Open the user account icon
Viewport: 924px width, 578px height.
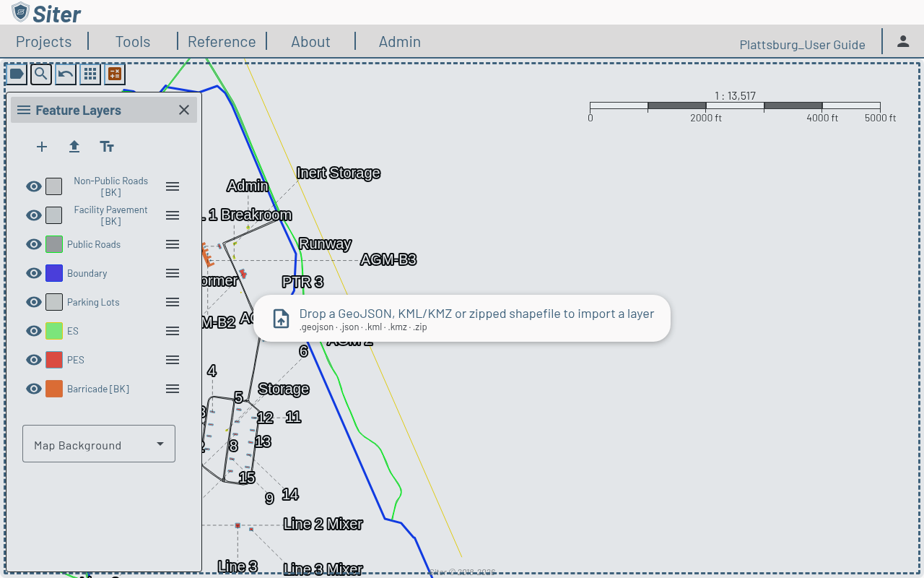point(903,41)
